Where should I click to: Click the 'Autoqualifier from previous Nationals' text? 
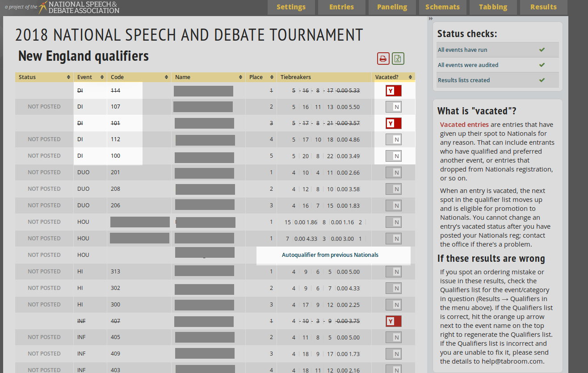[330, 255]
